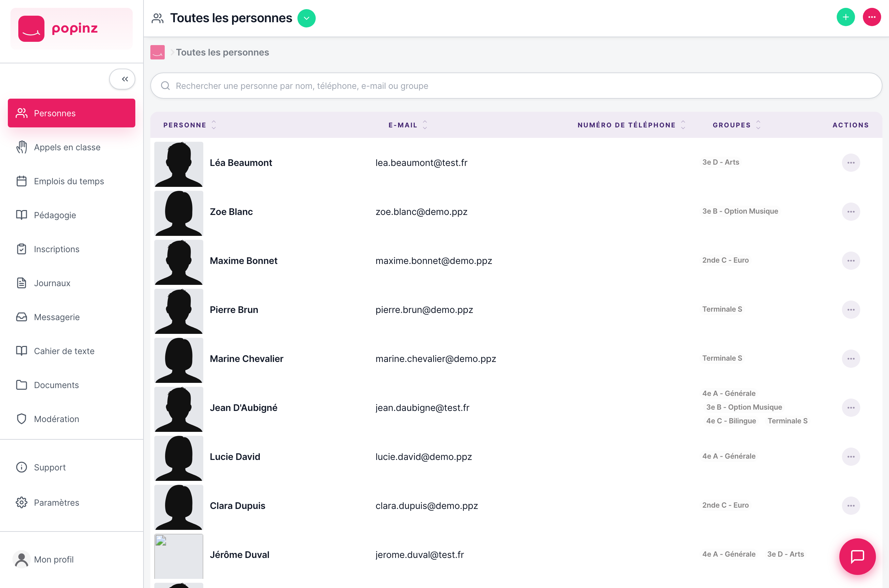Click email maxime.bonnet@demo.ppz
889x588 pixels.
(434, 261)
